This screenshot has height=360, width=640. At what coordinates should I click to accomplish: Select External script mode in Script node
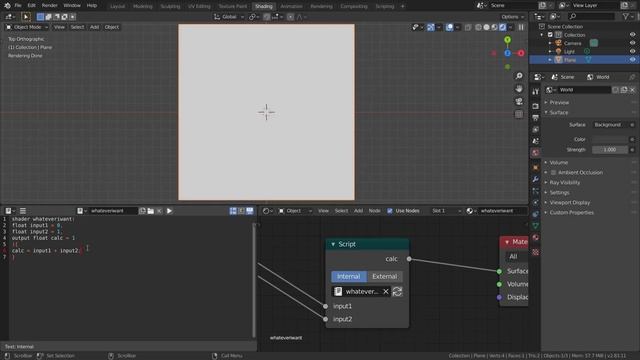click(x=384, y=276)
